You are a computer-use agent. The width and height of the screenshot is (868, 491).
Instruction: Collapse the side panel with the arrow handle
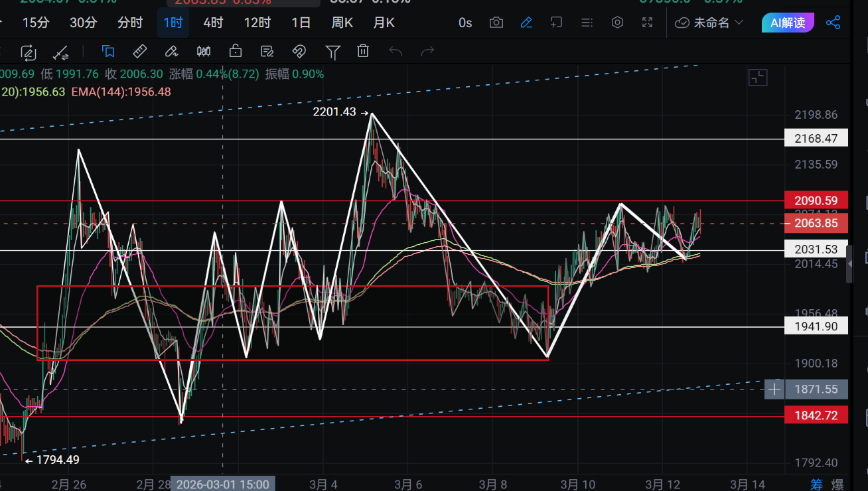tap(852, 264)
